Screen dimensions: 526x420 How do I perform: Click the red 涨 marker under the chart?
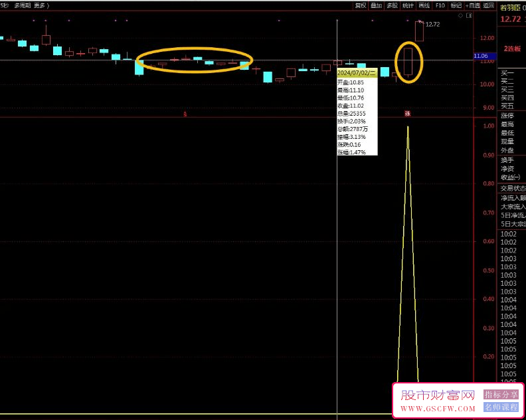[408, 114]
